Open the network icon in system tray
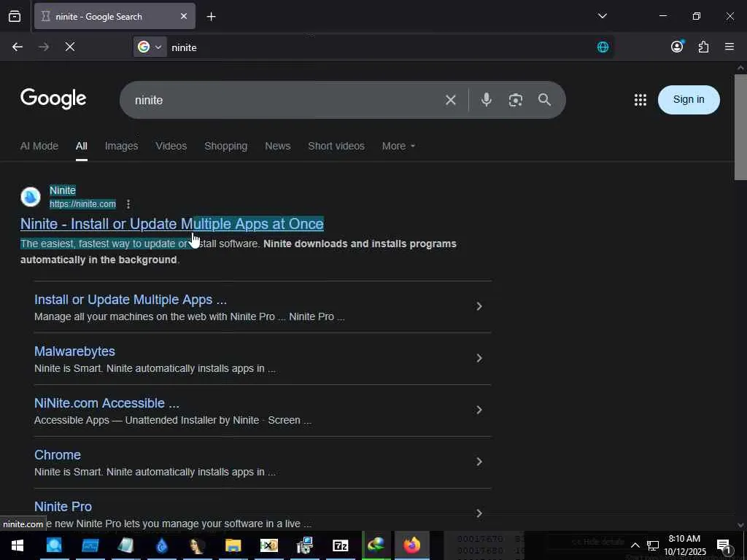 [653, 545]
